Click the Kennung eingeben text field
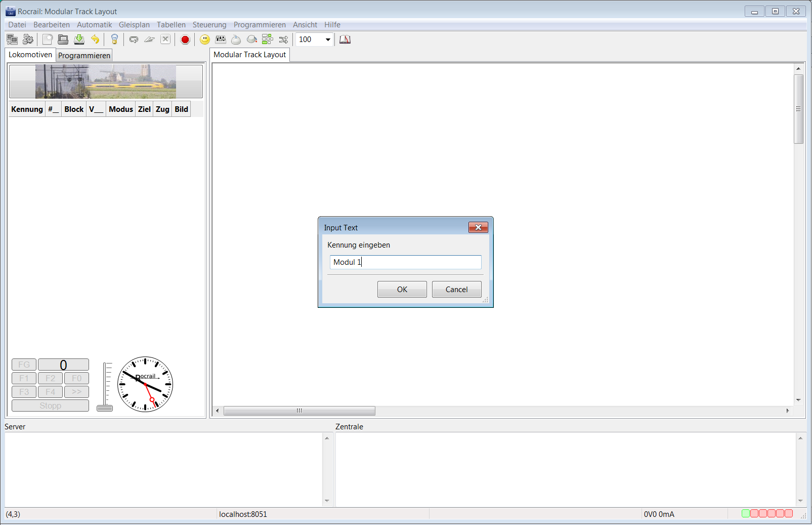 405,262
